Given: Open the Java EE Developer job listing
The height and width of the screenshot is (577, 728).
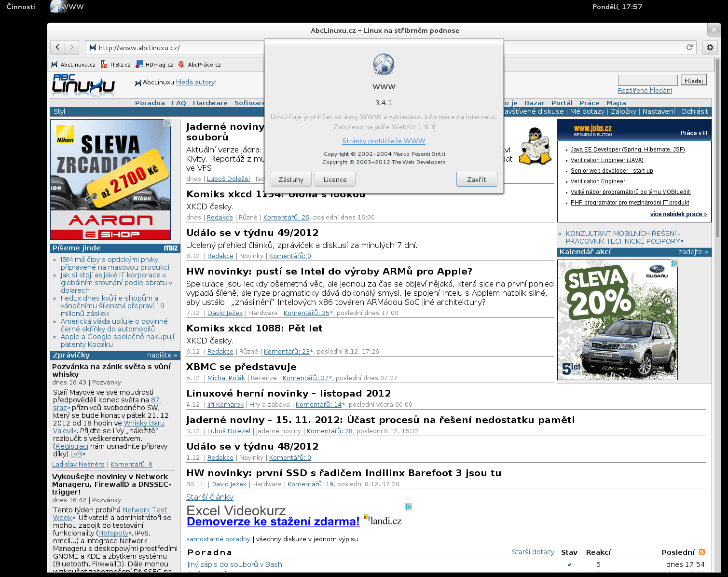Looking at the screenshot, I should pyautogui.click(x=628, y=150).
